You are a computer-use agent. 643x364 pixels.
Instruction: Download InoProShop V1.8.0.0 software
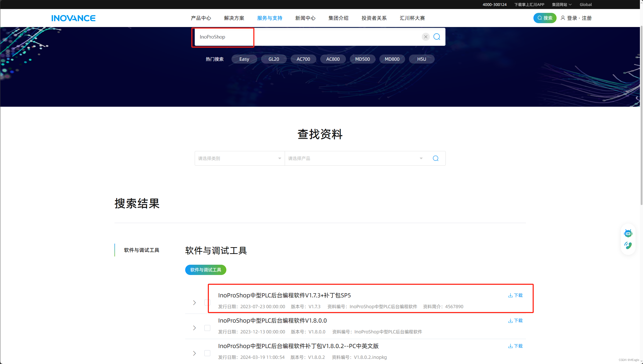[x=515, y=321]
